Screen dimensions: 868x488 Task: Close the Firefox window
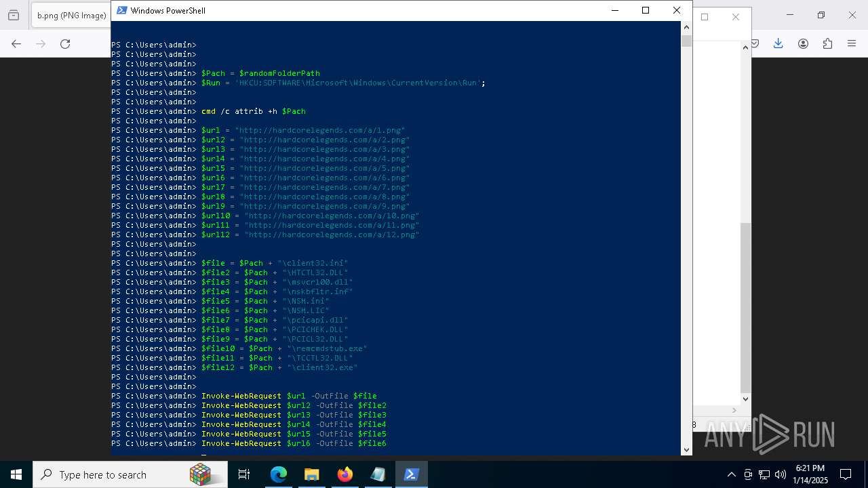coord(852,15)
